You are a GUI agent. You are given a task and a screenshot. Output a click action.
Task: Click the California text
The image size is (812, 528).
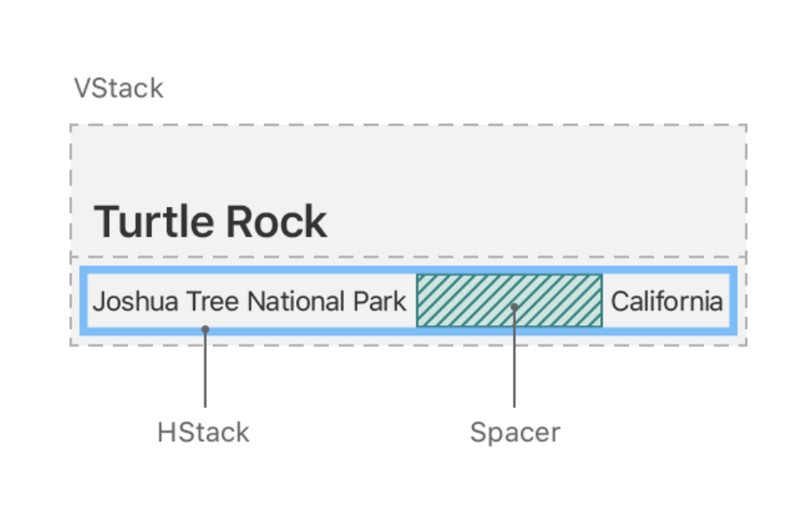667,301
